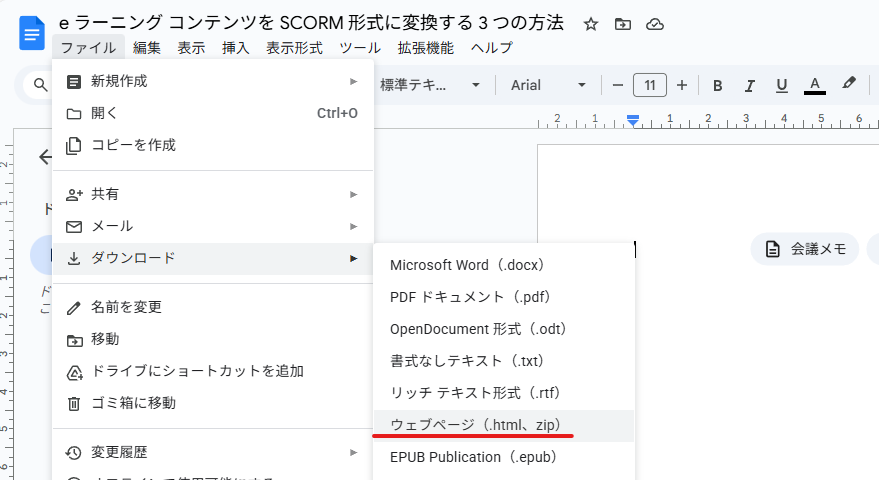Increase font size with plus button
Image resolution: width=879 pixels, height=480 pixels.
[x=682, y=85]
